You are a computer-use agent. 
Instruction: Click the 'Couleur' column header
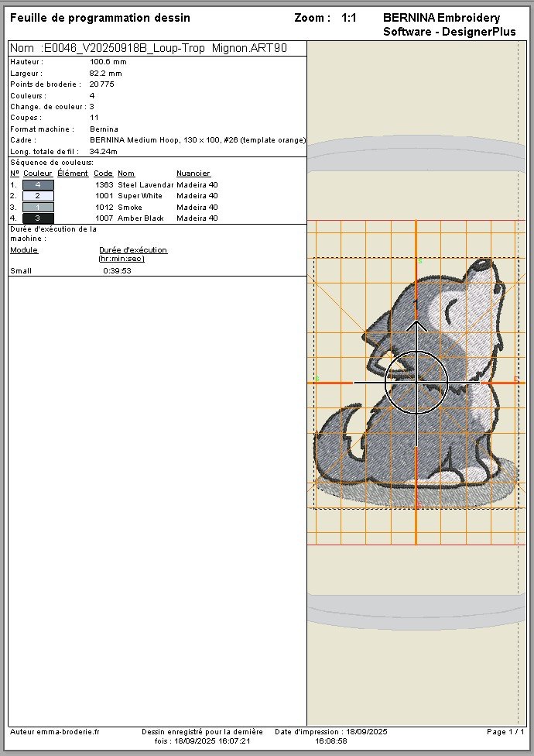[38, 174]
